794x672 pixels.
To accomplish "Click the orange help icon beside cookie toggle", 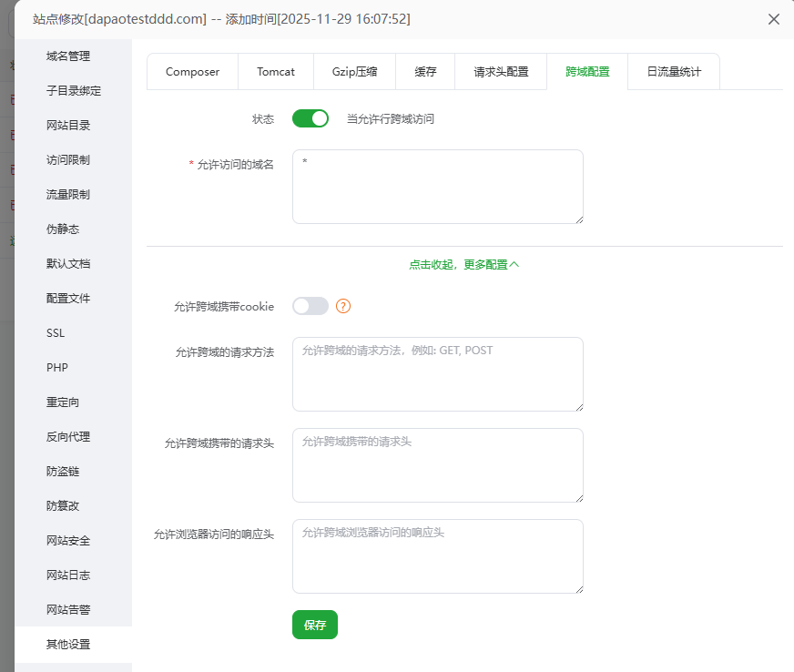I will 343,306.
